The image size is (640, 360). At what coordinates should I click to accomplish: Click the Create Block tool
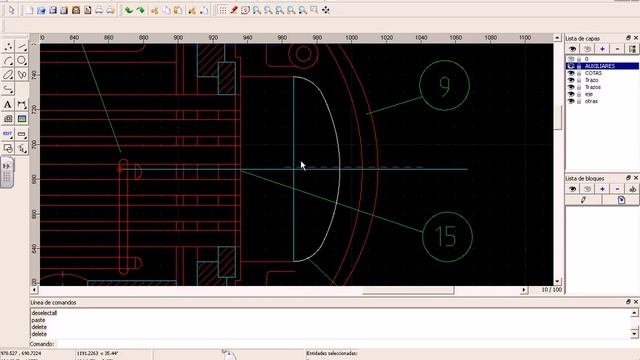click(8, 148)
